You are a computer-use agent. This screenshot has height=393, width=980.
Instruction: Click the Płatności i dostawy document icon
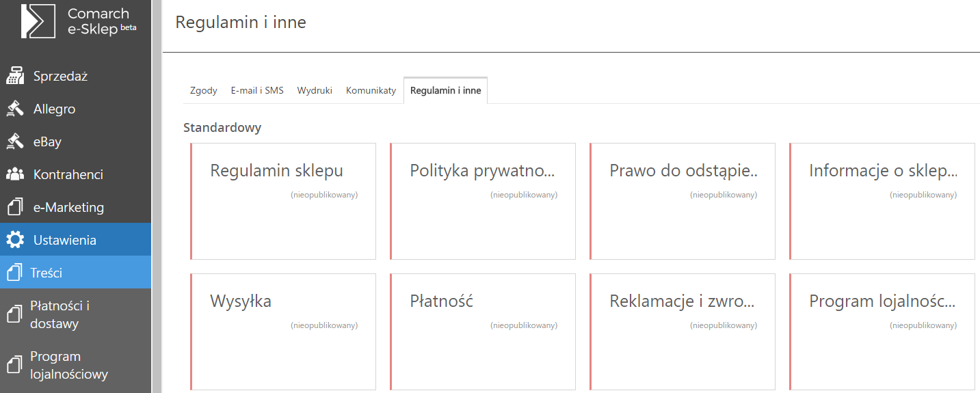click(14, 314)
